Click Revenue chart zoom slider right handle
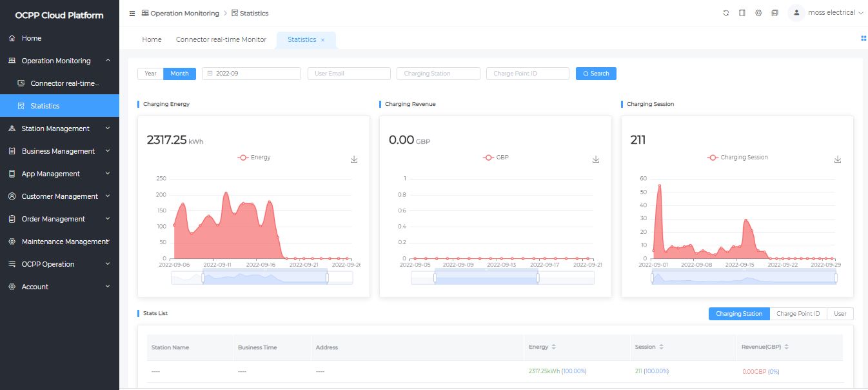Viewport: 868px width, 390px height. pos(537,278)
